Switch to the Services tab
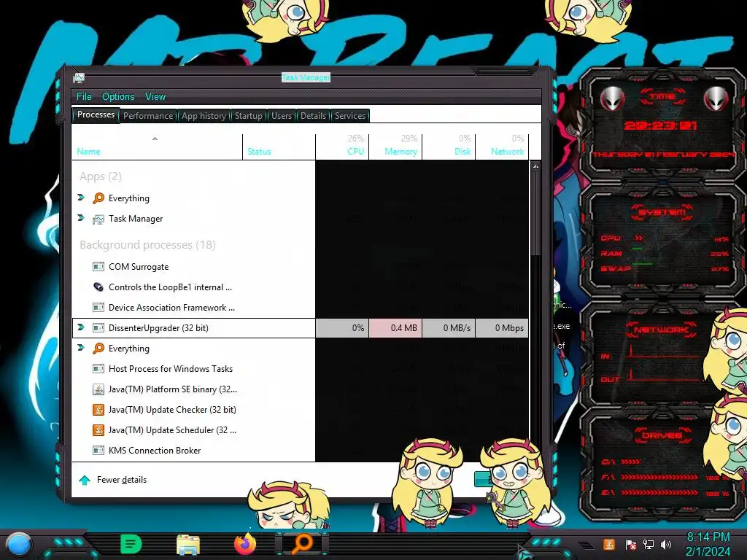The image size is (747, 560). click(349, 116)
